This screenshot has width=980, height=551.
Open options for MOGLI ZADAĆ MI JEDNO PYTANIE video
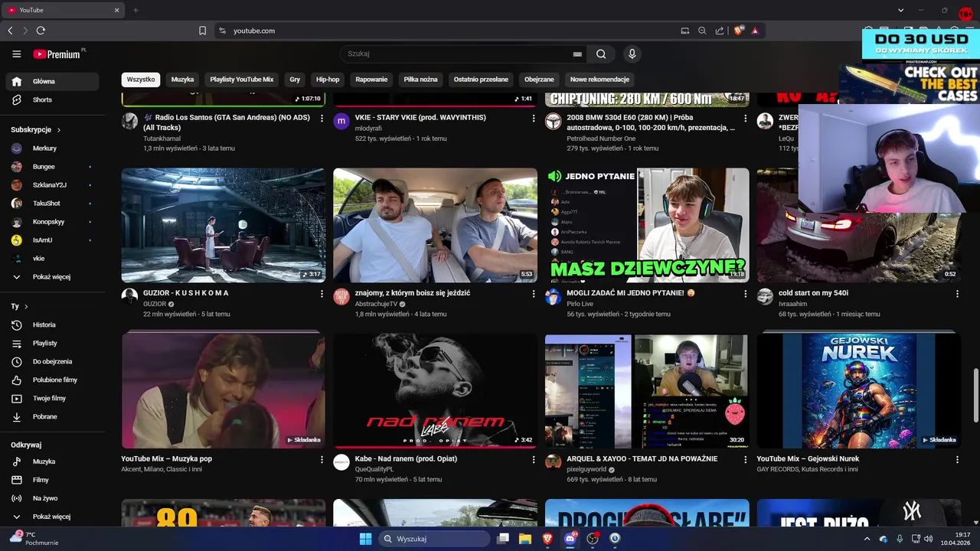[x=746, y=293]
